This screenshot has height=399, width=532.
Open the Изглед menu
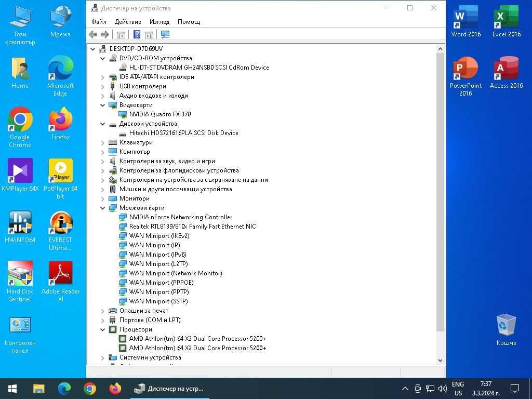[159, 22]
